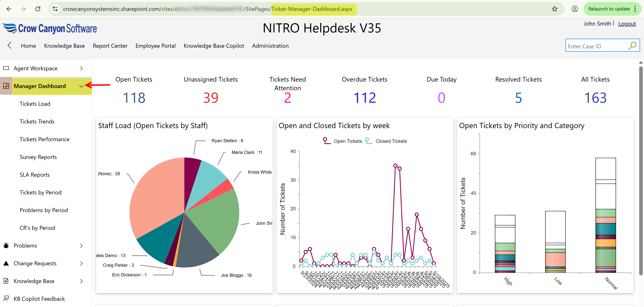Bookmark page with the star icon

pyautogui.click(x=554, y=9)
